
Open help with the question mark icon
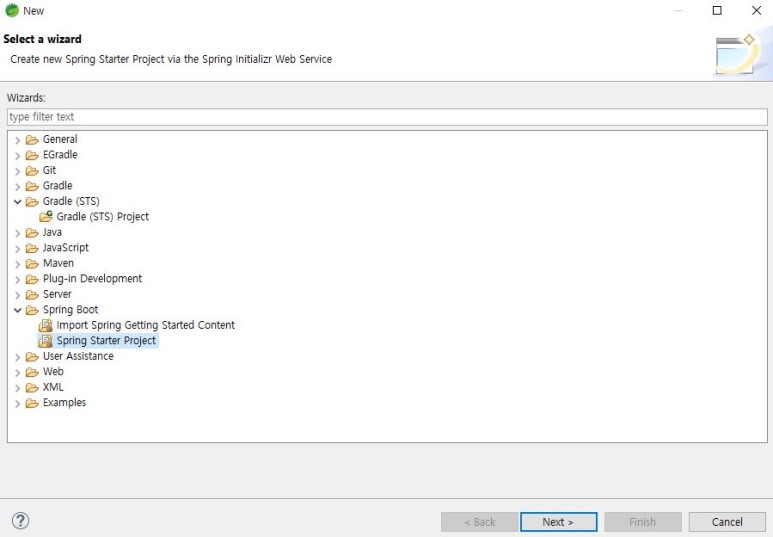coord(21,521)
